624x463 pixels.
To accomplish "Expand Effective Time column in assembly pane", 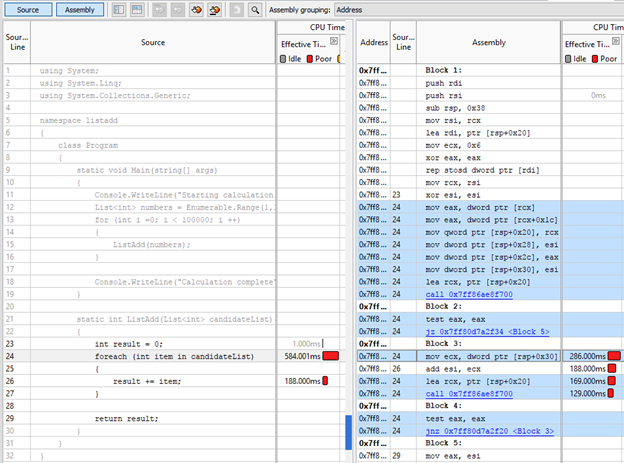I will tap(618, 41).
